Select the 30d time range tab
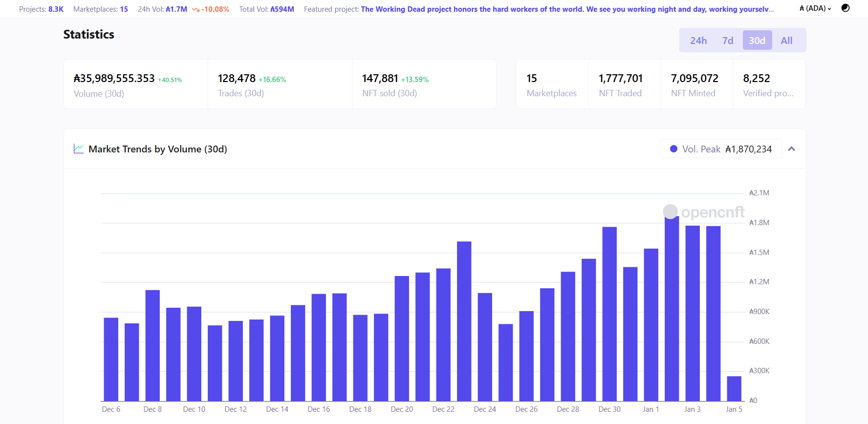Image resolution: width=868 pixels, height=424 pixels. pos(757,41)
